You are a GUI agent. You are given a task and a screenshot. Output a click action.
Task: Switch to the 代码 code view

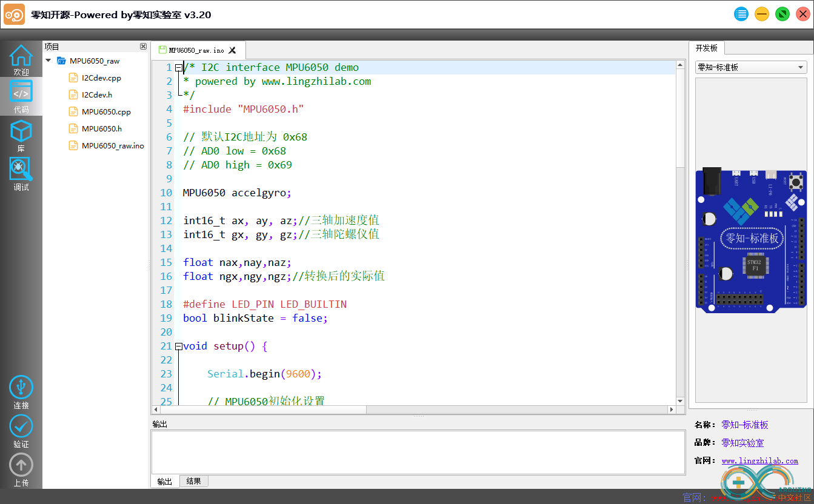tap(21, 97)
